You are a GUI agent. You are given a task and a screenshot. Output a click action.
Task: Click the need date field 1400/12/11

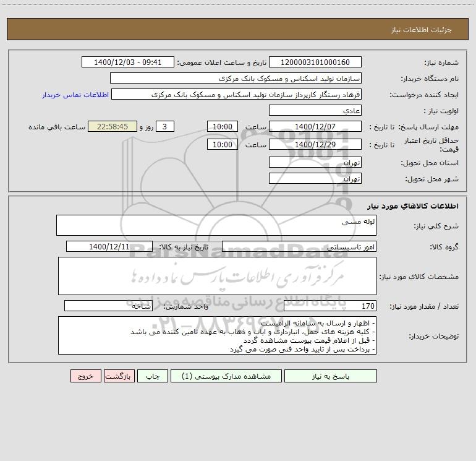pos(109,246)
